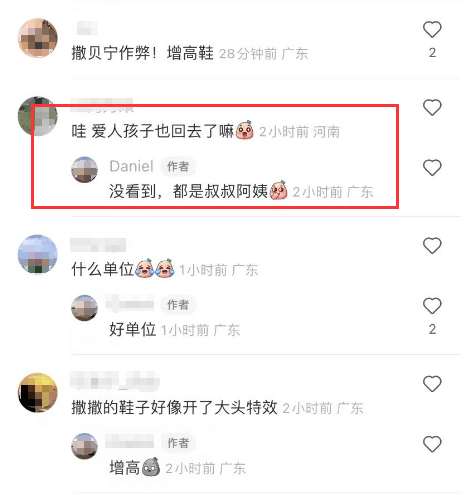Image resolution: width=466 pixels, height=495 pixels.
Task: Click 作者 badge beside Daniel
Action: pyautogui.click(x=178, y=166)
